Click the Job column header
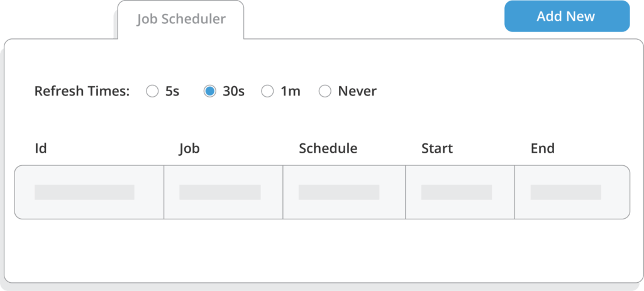This screenshot has height=291, width=644. click(189, 149)
